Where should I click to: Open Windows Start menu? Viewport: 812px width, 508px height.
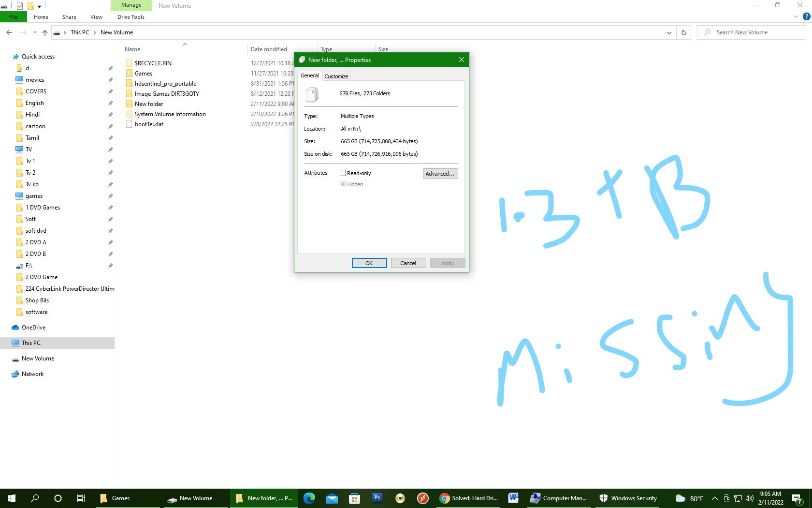coord(12,498)
